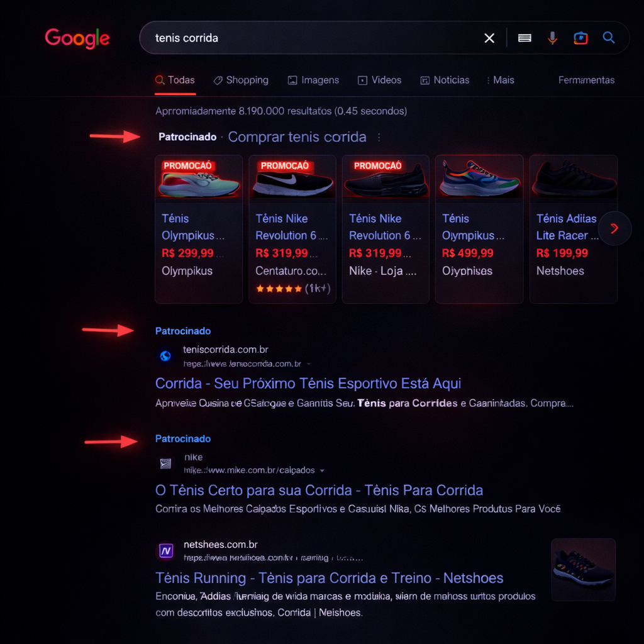Click Tênis Adidas Lite Racer title

click(567, 226)
